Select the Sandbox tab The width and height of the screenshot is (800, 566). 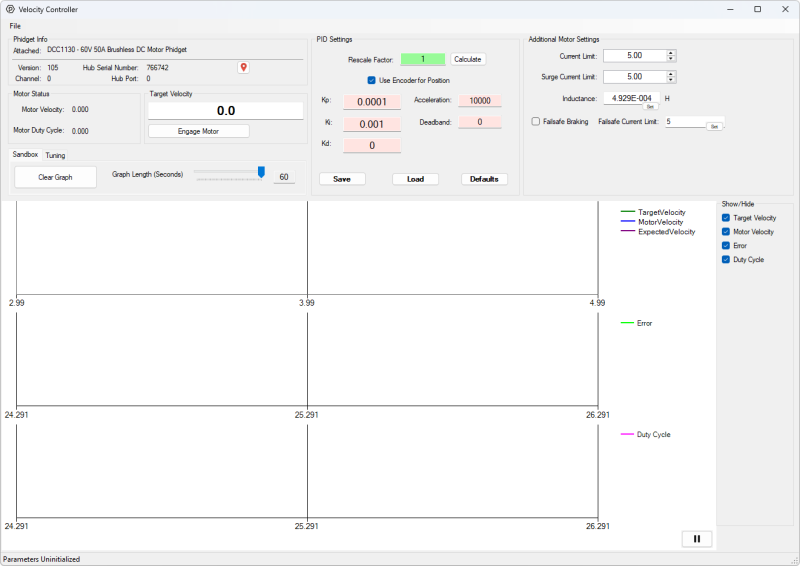(x=26, y=154)
